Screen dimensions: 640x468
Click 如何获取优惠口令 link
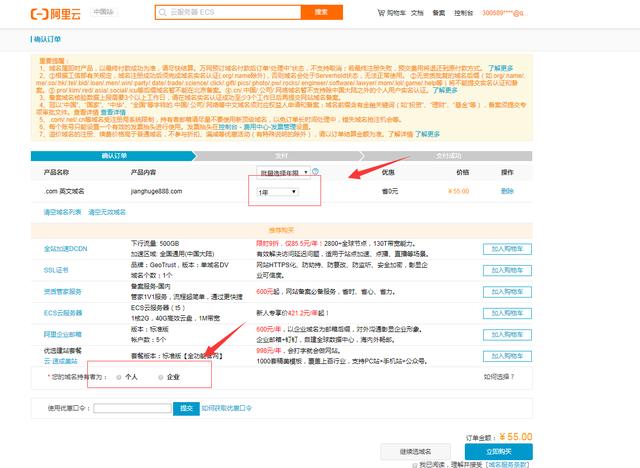click(227, 408)
